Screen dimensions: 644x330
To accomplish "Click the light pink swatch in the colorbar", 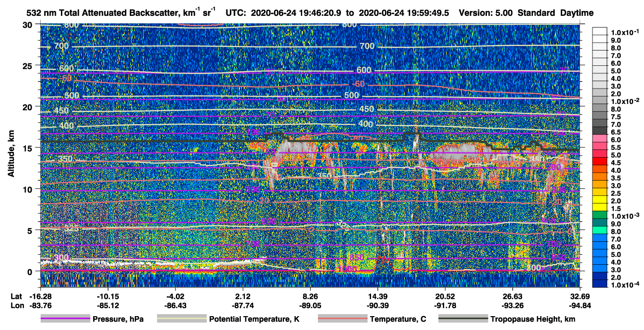I will coord(600,138).
